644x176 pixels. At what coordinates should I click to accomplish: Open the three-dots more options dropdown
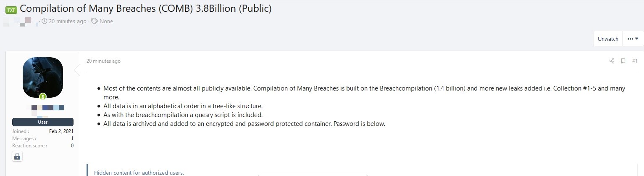click(x=633, y=39)
